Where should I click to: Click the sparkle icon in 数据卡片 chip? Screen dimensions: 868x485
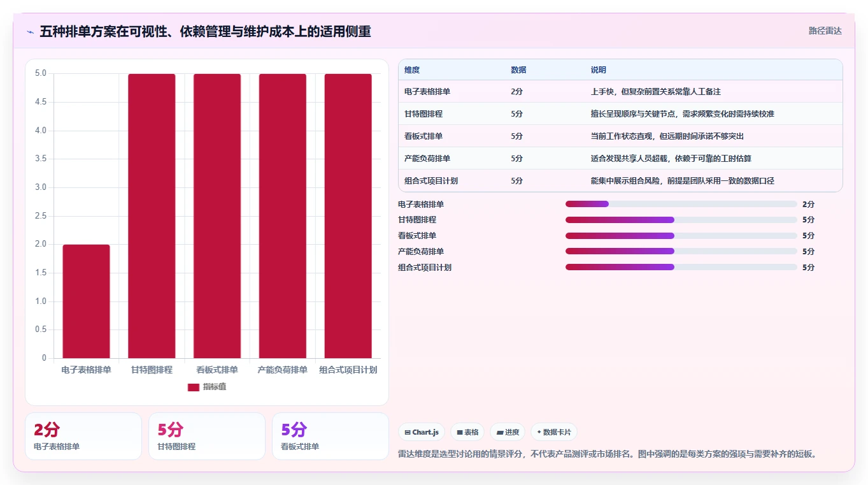(539, 432)
